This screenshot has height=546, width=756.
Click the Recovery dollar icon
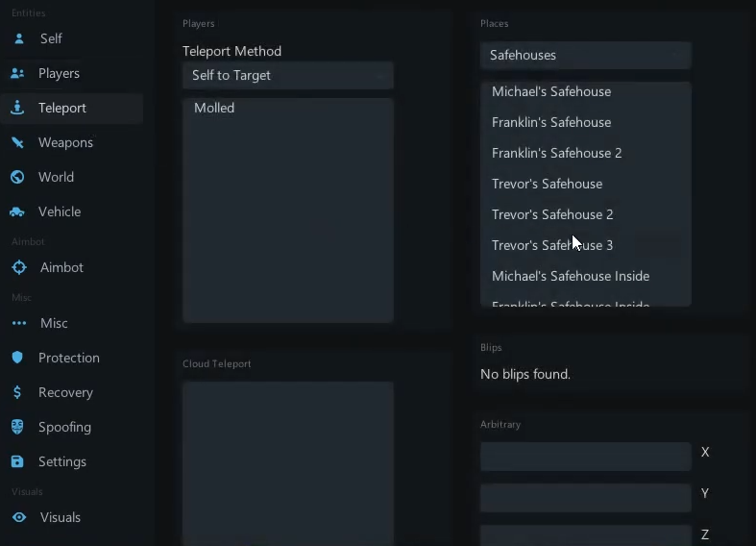click(x=17, y=392)
